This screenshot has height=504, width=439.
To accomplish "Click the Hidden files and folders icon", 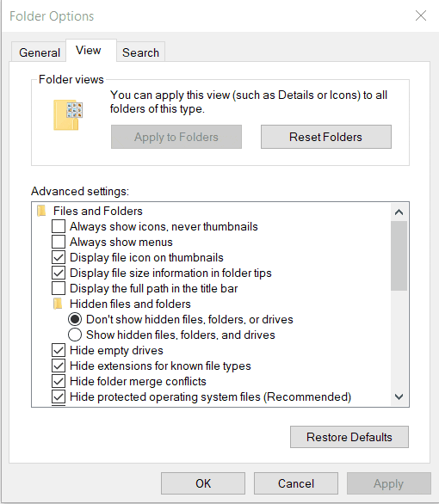I will click(x=58, y=304).
